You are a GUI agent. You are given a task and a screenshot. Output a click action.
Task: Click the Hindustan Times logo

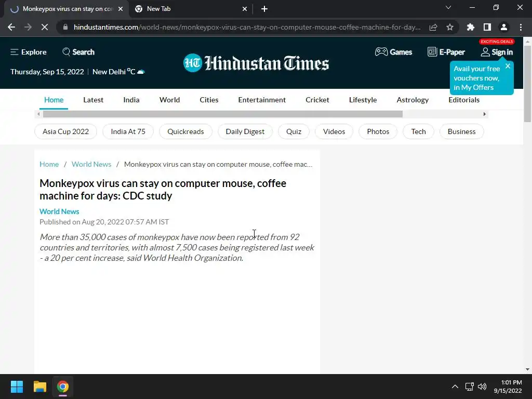[256, 63]
